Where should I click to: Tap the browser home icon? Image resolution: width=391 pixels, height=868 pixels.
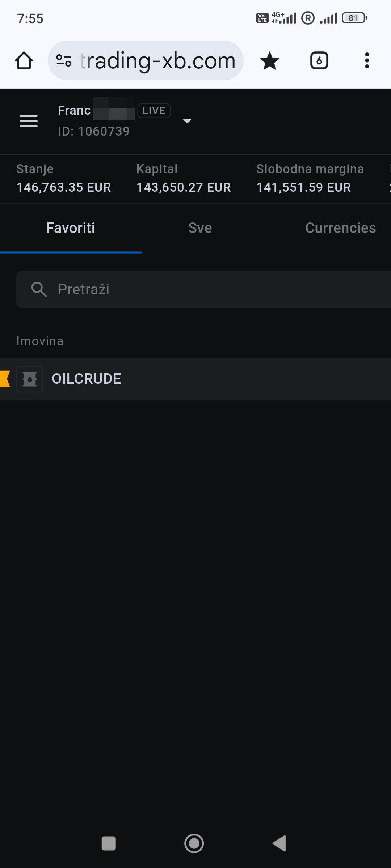24,60
